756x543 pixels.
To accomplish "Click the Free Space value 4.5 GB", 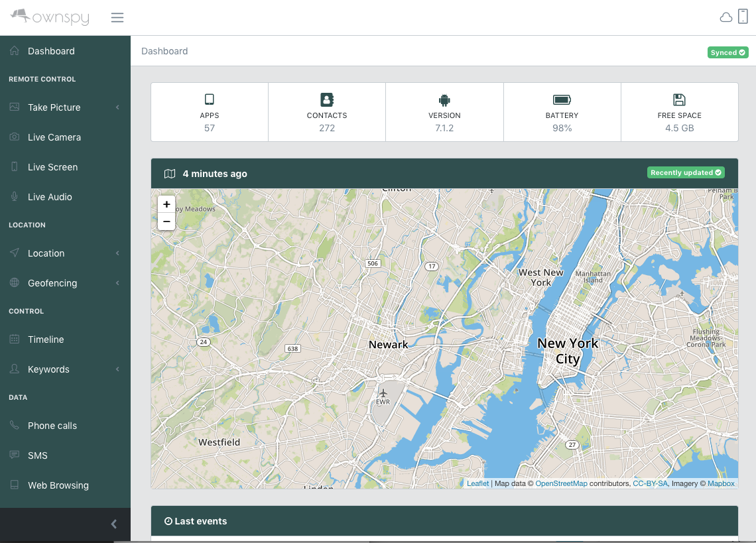I will click(x=679, y=128).
